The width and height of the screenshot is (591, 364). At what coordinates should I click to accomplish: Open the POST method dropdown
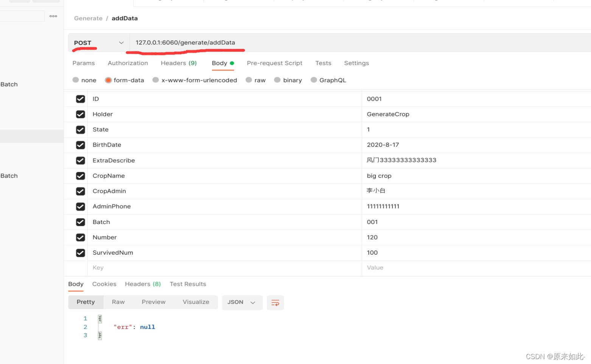tap(99, 43)
